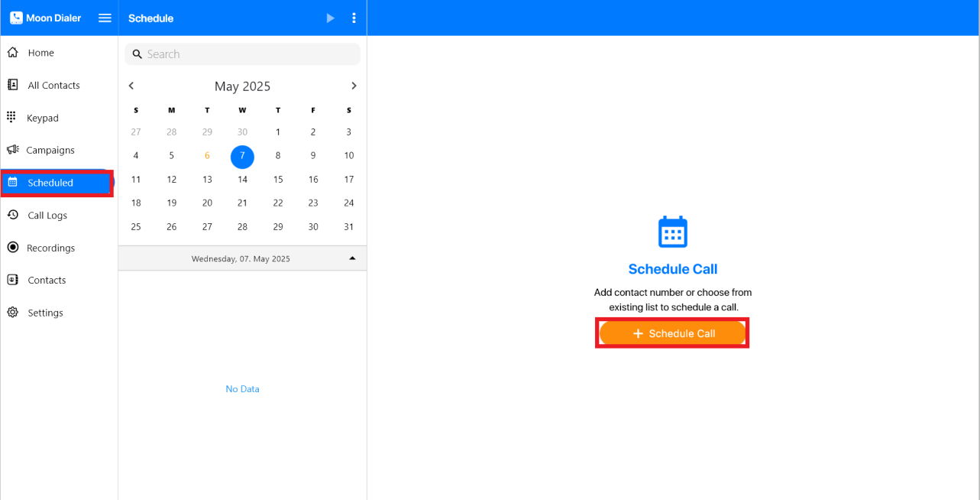Click the Call Logs history icon
Viewport: 980px width, 500px height.
(x=13, y=216)
